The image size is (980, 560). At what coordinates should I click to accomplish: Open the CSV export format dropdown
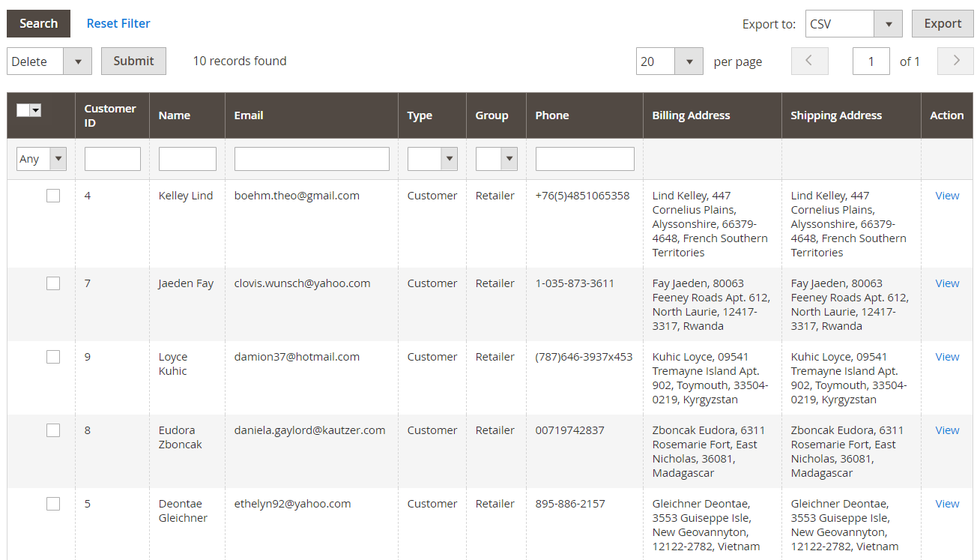854,24
